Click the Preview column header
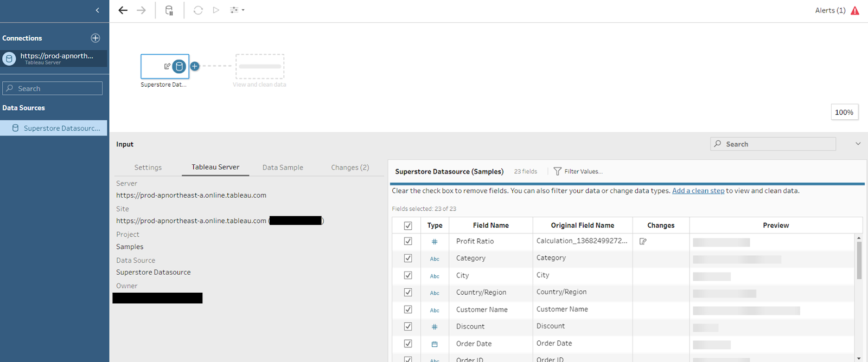 (x=776, y=225)
